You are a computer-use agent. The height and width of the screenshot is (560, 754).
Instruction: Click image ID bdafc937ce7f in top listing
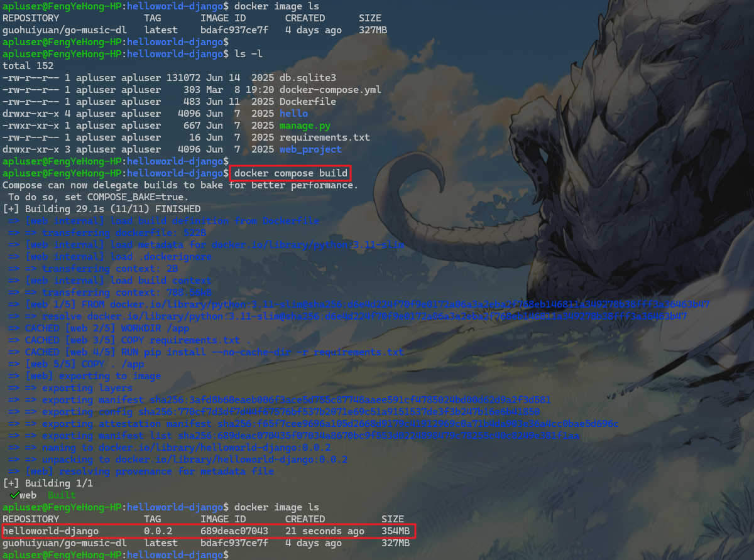coord(234,30)
